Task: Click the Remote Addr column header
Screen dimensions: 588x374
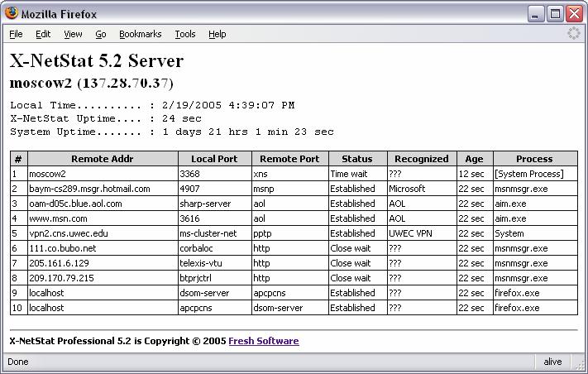Action: (103, 159)
